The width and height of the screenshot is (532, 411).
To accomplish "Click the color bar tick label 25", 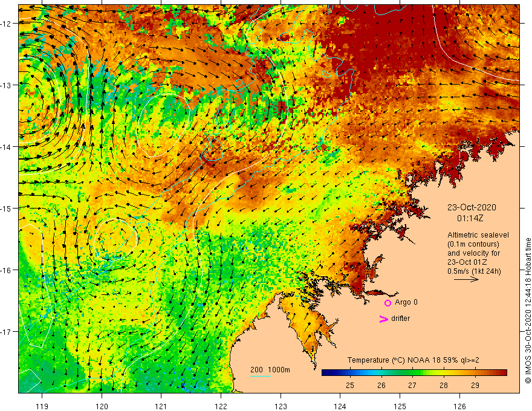I will coord(350,385).
